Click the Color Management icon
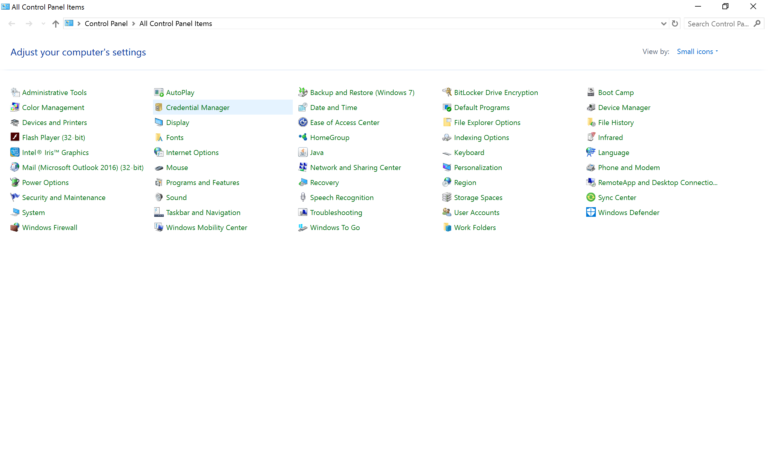The width and height of the screenshot is (768, 456). (x=15, y=107)
